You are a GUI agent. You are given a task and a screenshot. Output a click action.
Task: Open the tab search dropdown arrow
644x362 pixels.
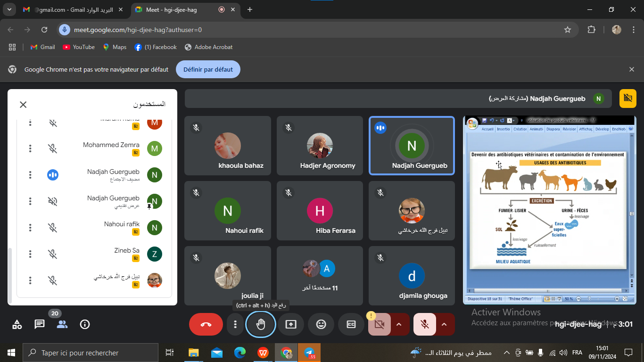tap(9, 10)
